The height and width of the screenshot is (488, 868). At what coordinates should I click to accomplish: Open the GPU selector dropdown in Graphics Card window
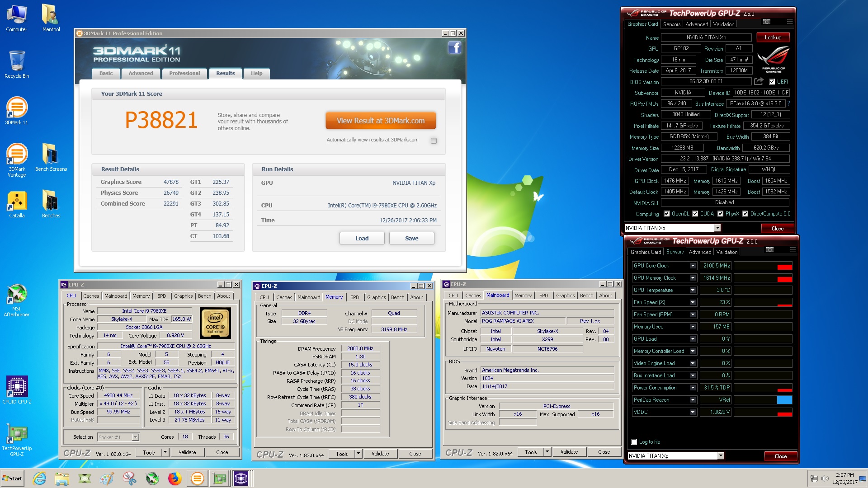[717, 228]
